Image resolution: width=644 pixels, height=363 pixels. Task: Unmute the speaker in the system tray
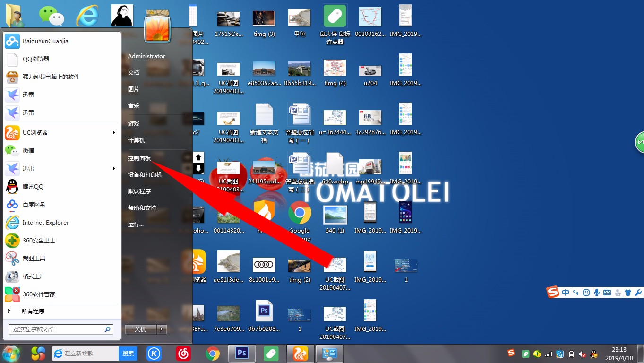(582, 354)
